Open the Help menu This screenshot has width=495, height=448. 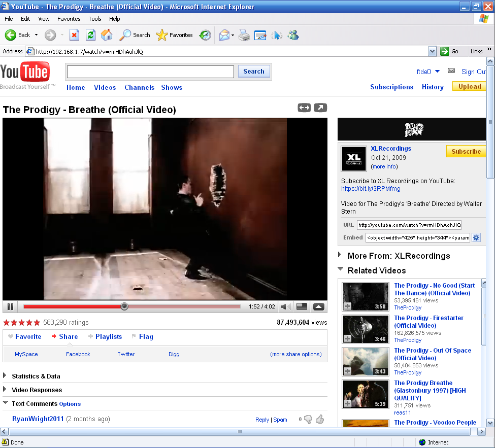pyautogui.click(x=115, y=19)
